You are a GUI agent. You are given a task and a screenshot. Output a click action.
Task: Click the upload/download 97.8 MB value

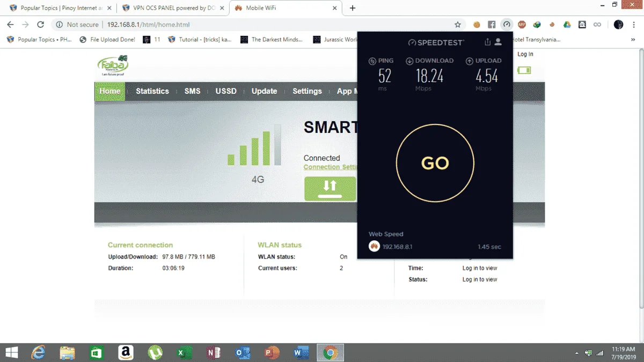(189, 257)
